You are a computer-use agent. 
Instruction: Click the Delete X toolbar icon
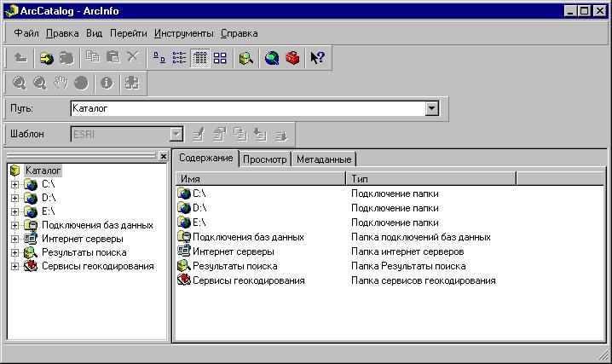tap(133, 58)
